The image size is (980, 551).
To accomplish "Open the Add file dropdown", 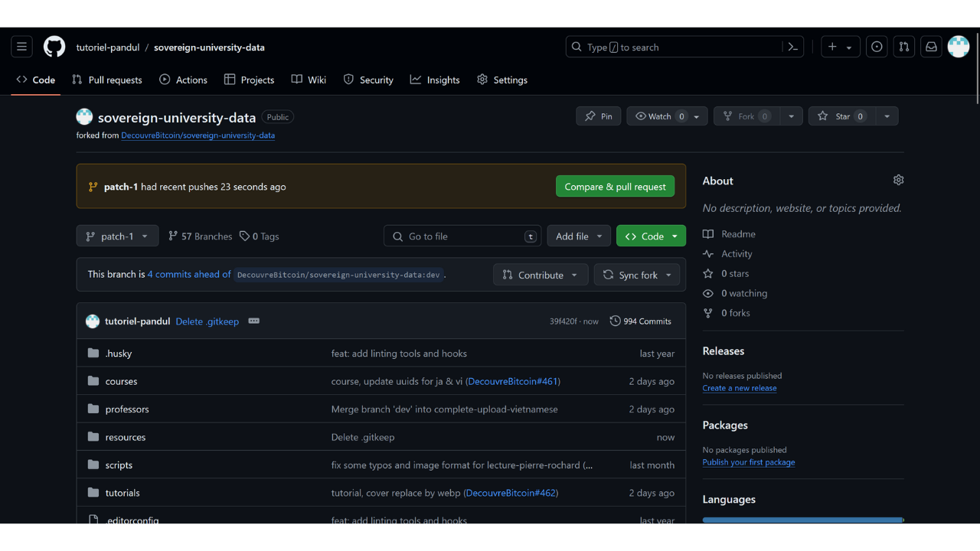I will click(x=579, y=236).
